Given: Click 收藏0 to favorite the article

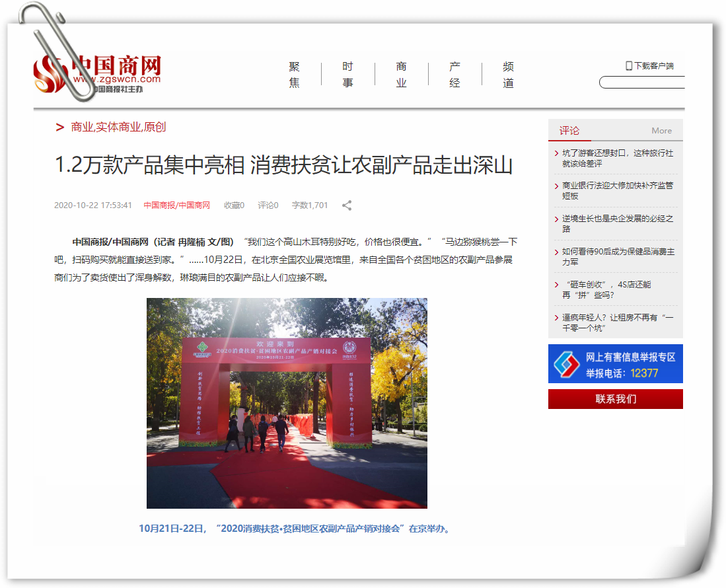Looking at the screenshot, I should 234,205.
